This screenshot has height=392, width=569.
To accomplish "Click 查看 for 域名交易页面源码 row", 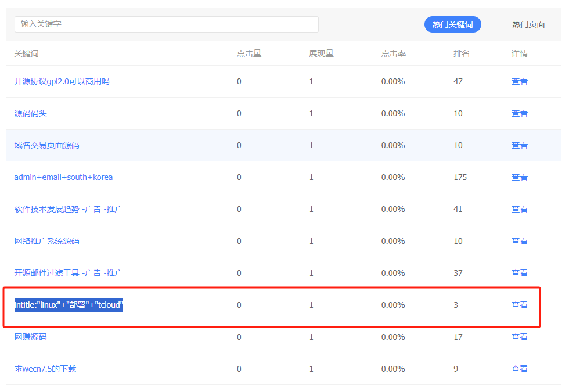I will (519, 145).
